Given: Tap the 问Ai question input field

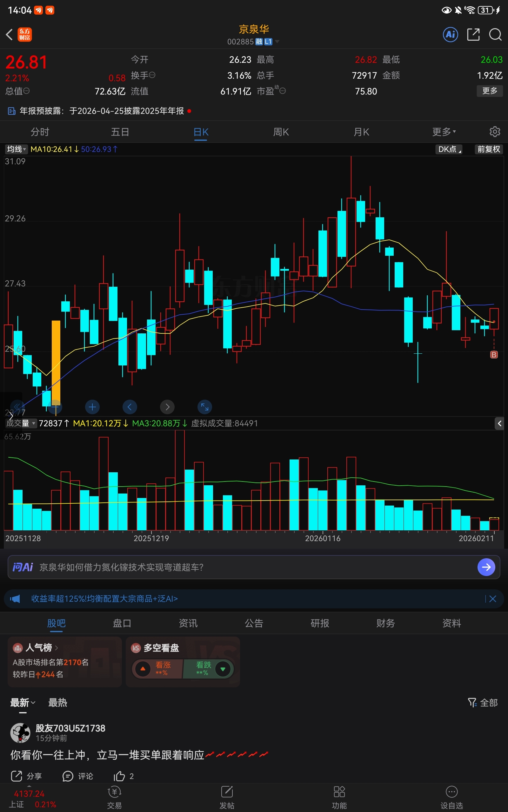Looking at the screenshot, I should [x=254, y=567].
